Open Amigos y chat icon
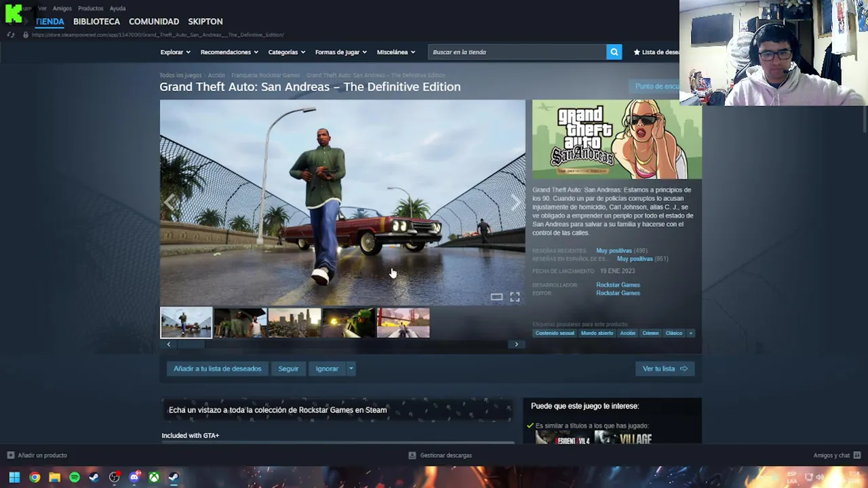 point(857,455)
